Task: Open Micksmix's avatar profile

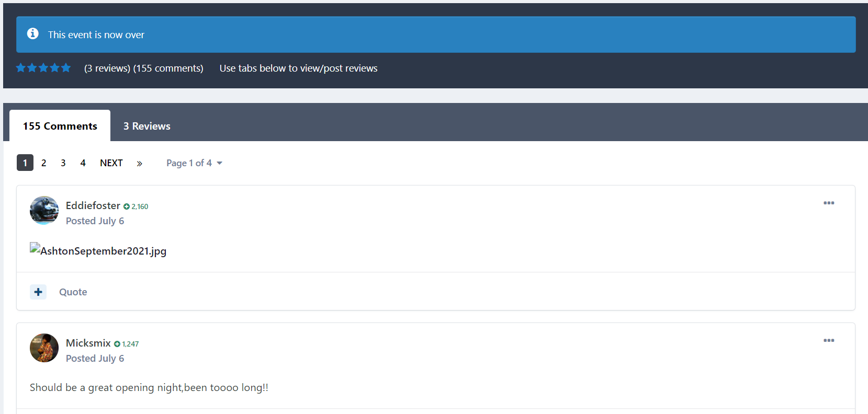Action: (44, 348)
